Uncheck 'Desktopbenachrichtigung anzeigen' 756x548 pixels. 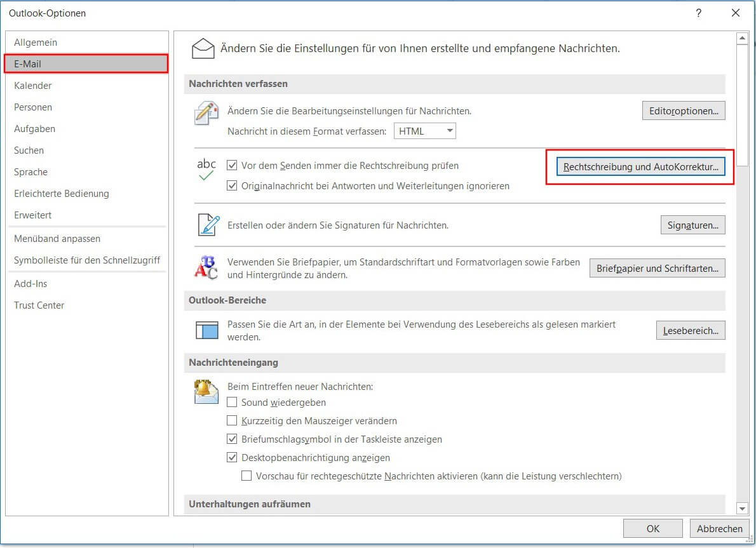click(x=232, y=457)
